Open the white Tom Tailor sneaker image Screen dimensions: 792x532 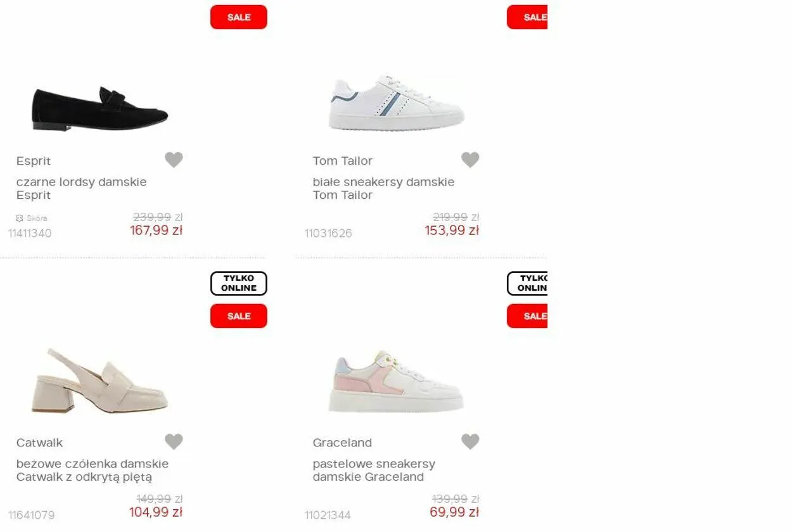pyautogui.click(x=397, y=103)
